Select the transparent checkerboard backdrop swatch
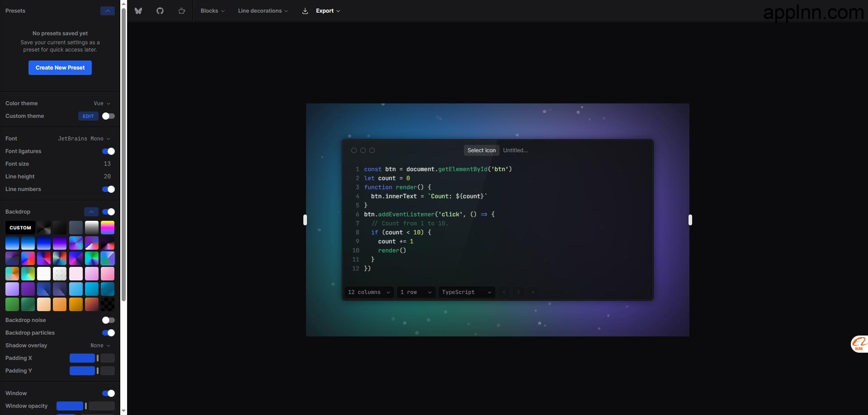868x415 pixels. pos(108,304)
